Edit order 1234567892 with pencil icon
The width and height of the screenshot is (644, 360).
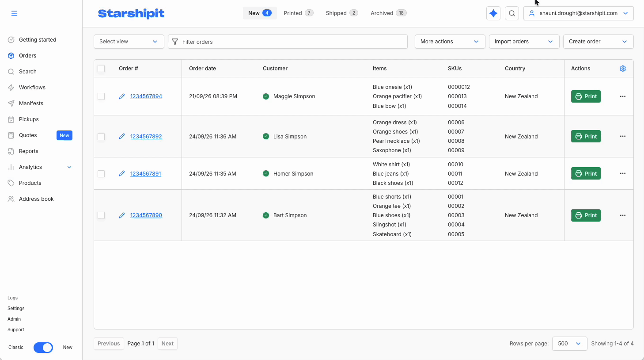[122, 136]
